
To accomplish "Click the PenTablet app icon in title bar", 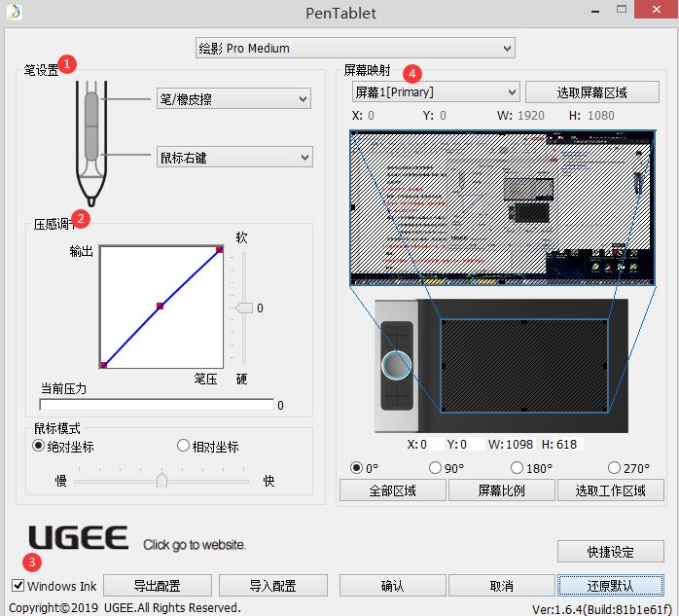I will pyautogui.click(x=13, y=13).
